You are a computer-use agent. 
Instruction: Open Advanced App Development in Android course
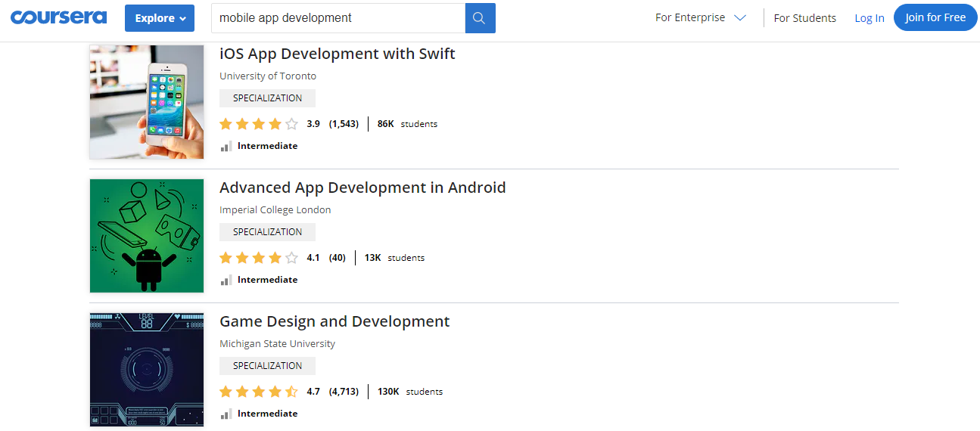[x=362, y=188]
